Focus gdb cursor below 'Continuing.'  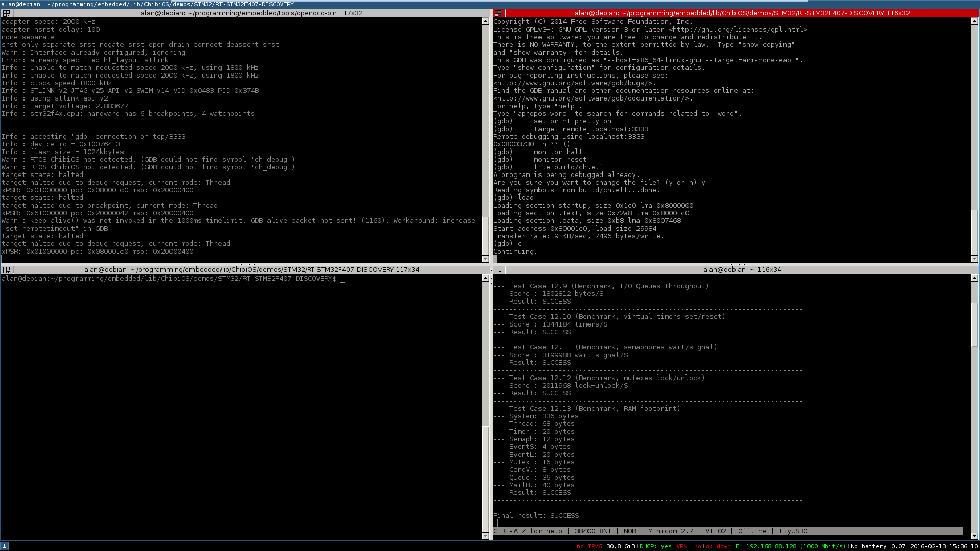click(x=495, y=259)
